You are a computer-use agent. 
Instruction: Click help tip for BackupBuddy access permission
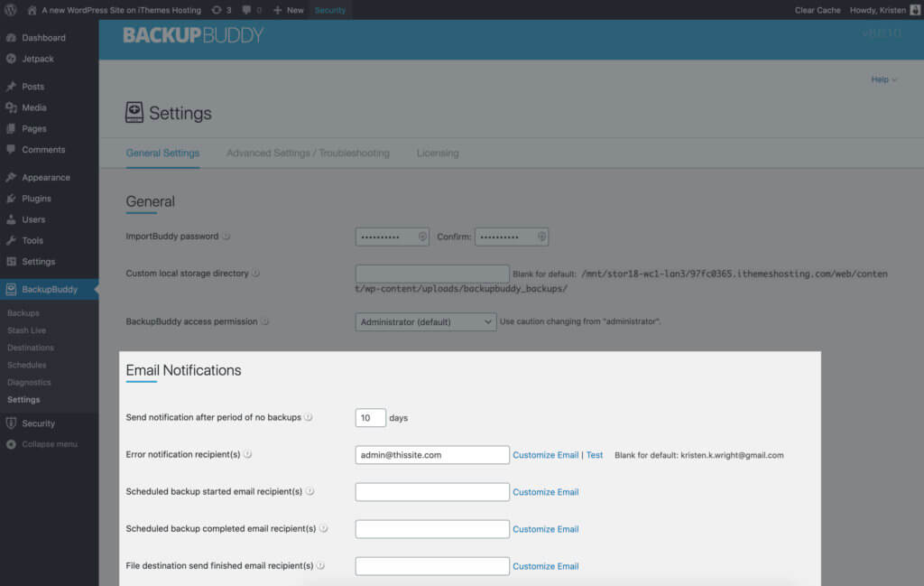click(265, 321)
